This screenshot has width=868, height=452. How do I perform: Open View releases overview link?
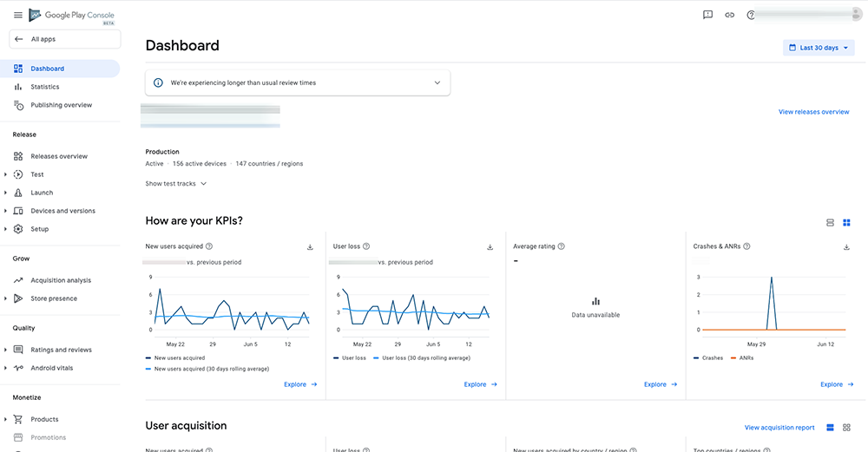814,112
